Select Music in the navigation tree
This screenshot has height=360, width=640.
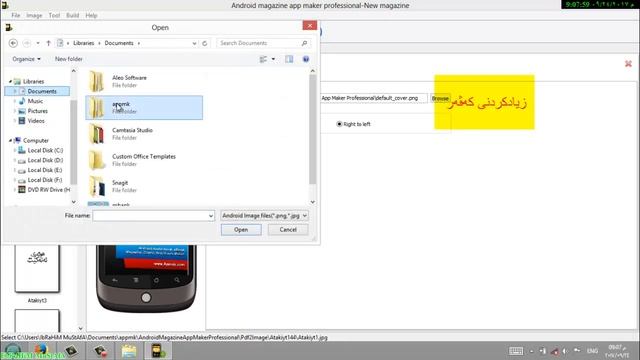pyautogui.click(x=35, y=101)
